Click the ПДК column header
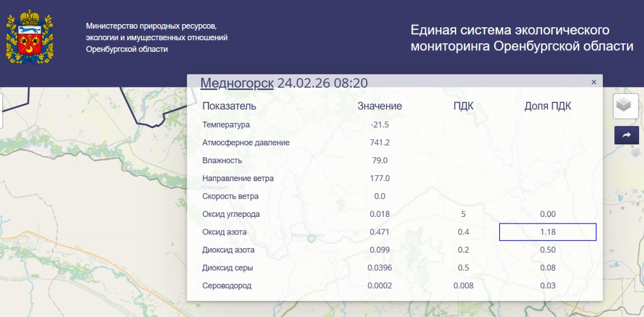644x317 pixels. (463, 106)
